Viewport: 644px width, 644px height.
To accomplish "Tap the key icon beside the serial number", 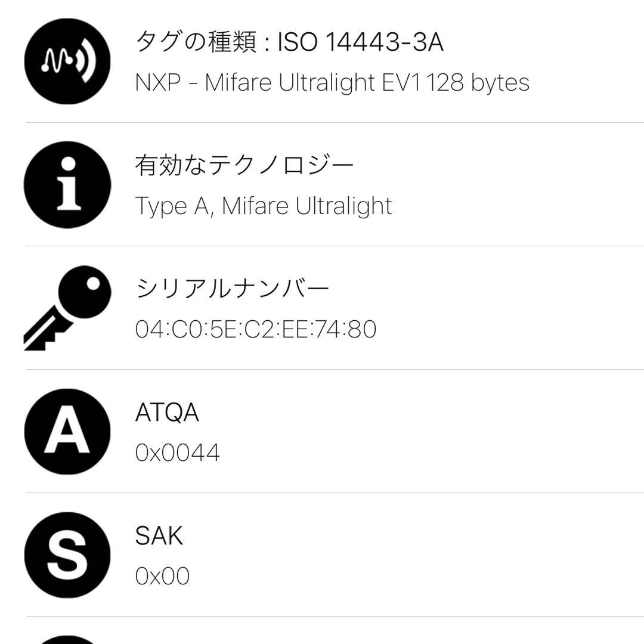I will [x=67, y=308].
